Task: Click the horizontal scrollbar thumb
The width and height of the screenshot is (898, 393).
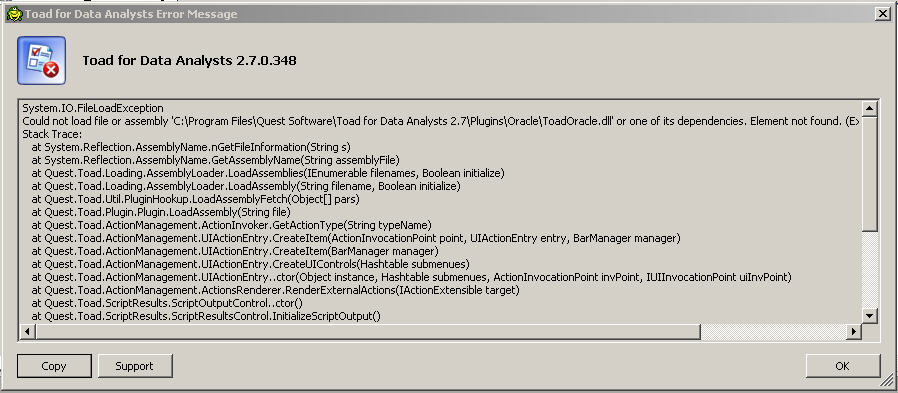Action: 368,331
